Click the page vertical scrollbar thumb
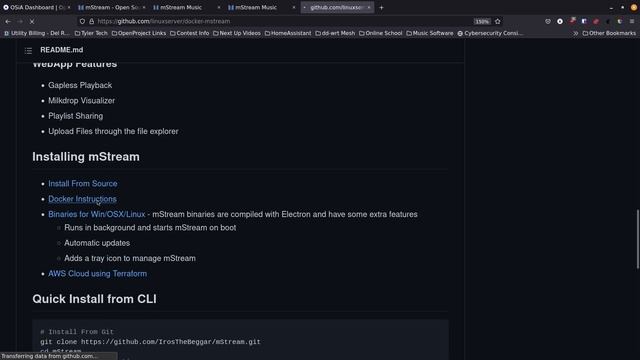 click(x=638, y=239)
